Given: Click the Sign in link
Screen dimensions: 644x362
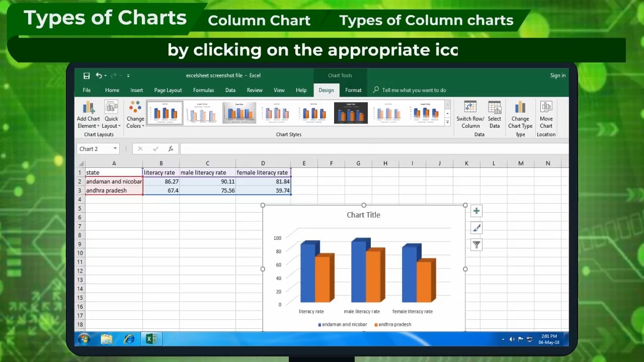Looking at the screenshot, I should [x=558, y=75].
